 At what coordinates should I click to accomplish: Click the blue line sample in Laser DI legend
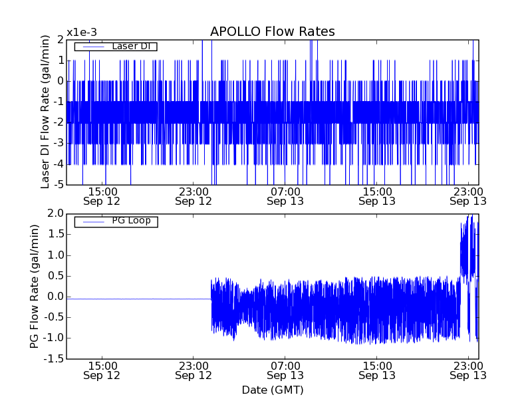(x=92, y=47)
